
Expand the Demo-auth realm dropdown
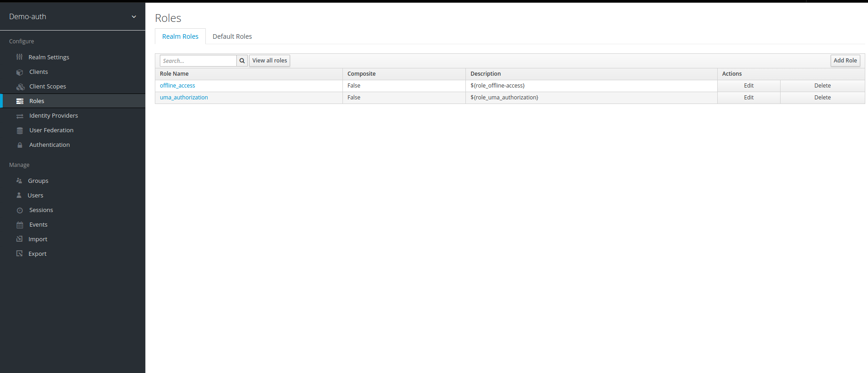click(x=133, y=17)
